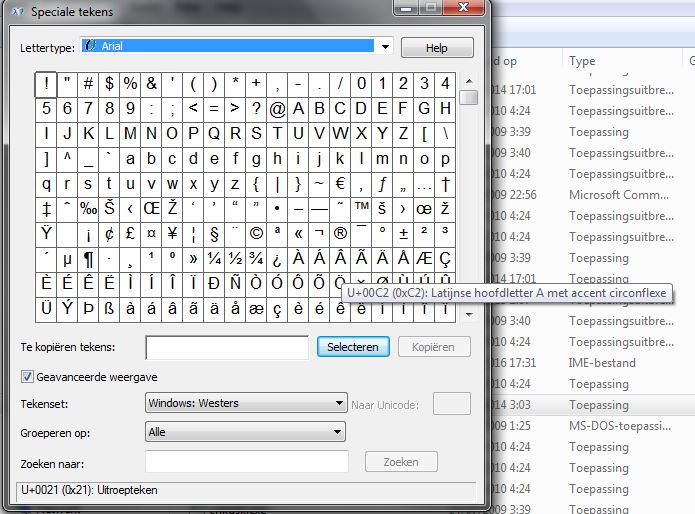Viewport: 695px width, 514px height.
Task: Select the euro sign character
Action: click(340, 184)
